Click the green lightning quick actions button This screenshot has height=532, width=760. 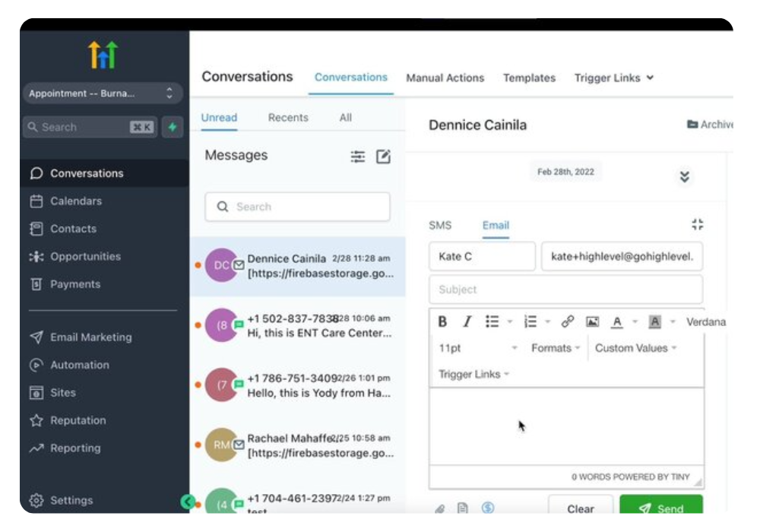(173, 128)
